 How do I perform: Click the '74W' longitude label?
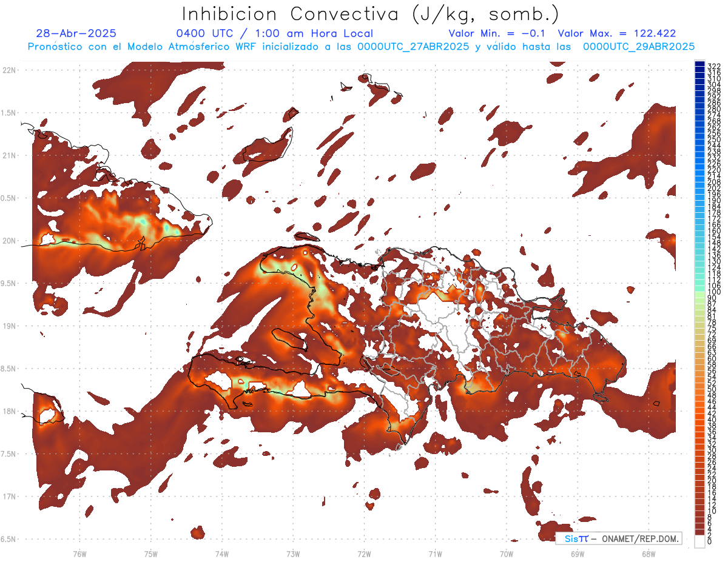pos(222,554)
